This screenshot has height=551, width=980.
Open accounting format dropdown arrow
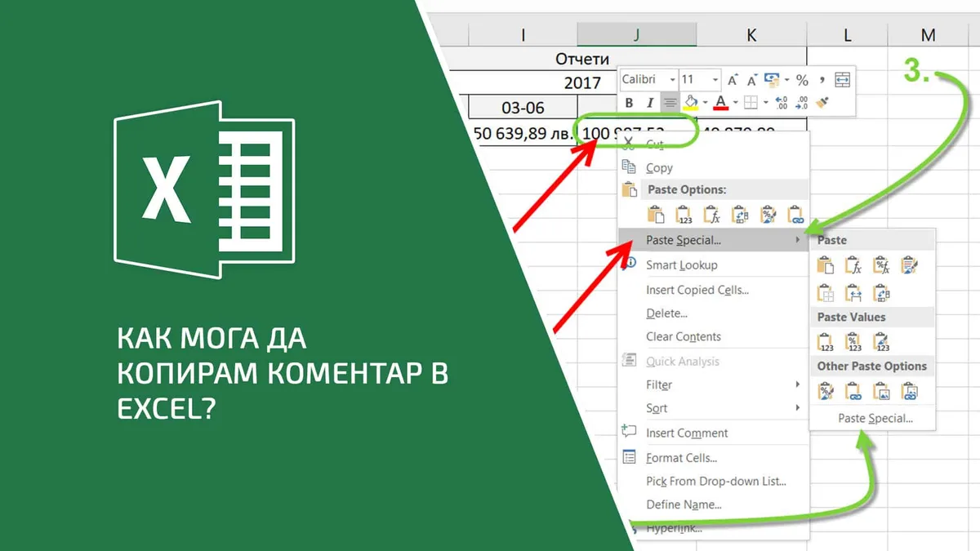click(x=786, y=80)
